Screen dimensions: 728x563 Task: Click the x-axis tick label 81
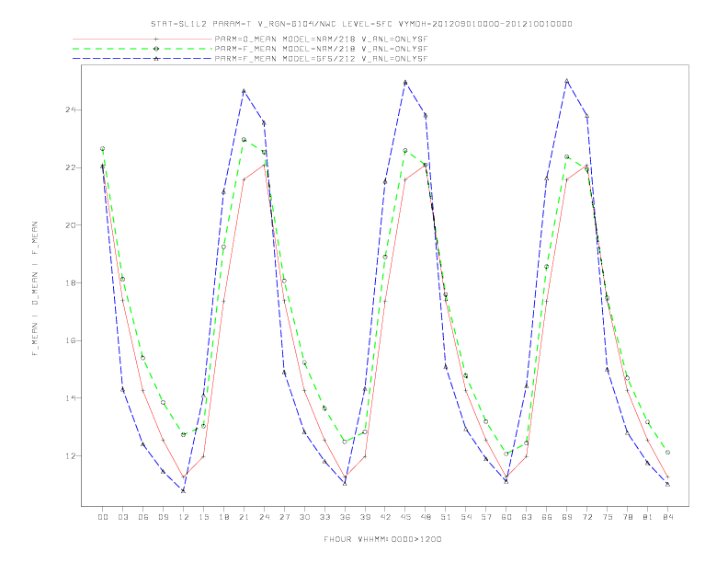pos(648,517)
